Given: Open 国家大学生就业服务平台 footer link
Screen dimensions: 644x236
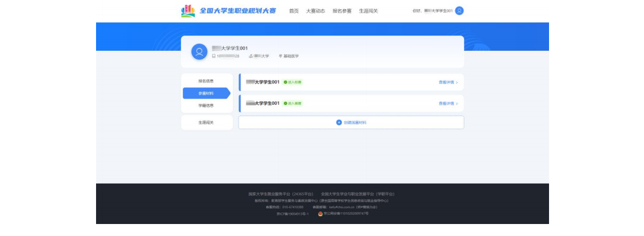Looking at the screenshot, I should [x=281, y=194].
